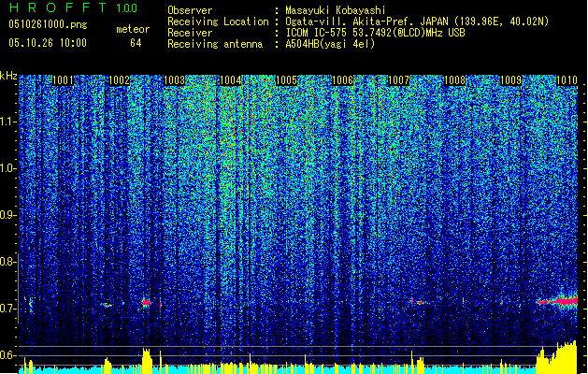The width and height of the screenshot is (588, 374).
Task: Click the HROFFT 1.0.0 title text
Action: [x=73, y=7]
